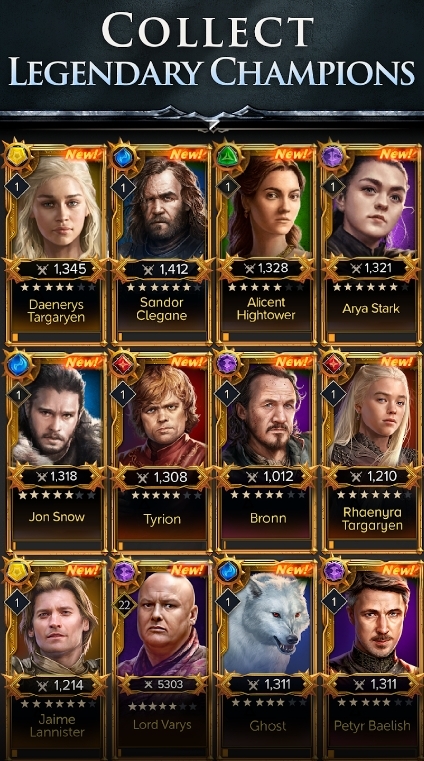Click the purple gem icon on Arya Stark card
The width and height of the screenshot is (424, 761).
[333, 157]
